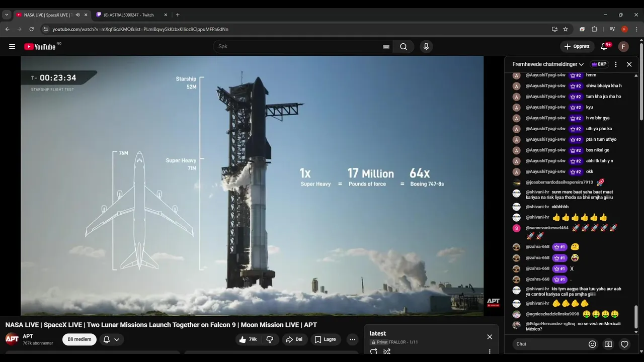
Task: Click the search magnifier button
Action: pyautogui.click(x=404, y=47)
